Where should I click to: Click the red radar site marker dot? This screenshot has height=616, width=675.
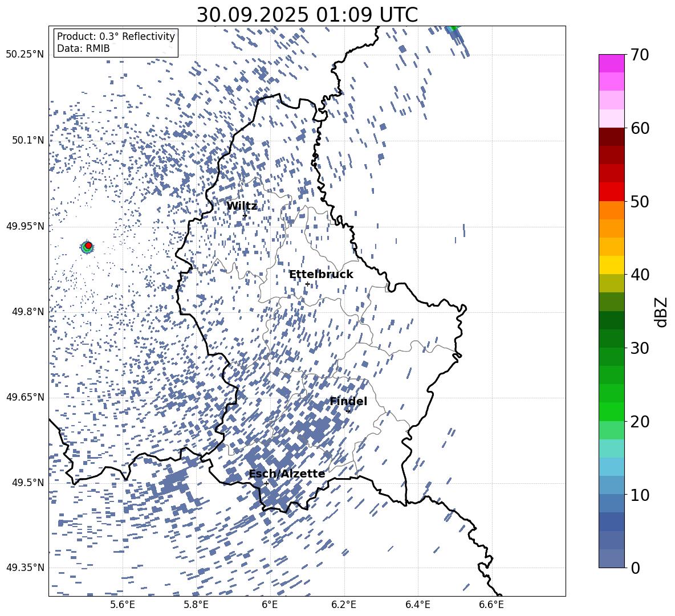click(x=88, y=246)
